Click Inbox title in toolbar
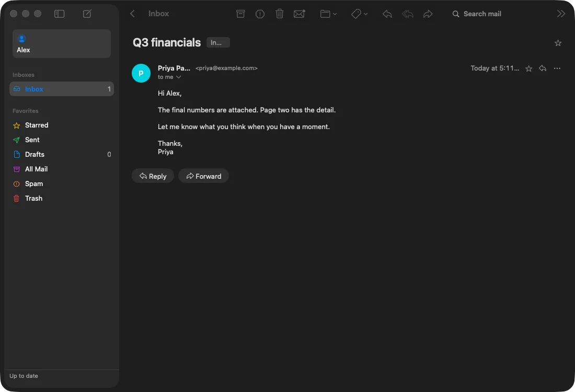Viewport: 575px width, 392px height. (158, 14)
